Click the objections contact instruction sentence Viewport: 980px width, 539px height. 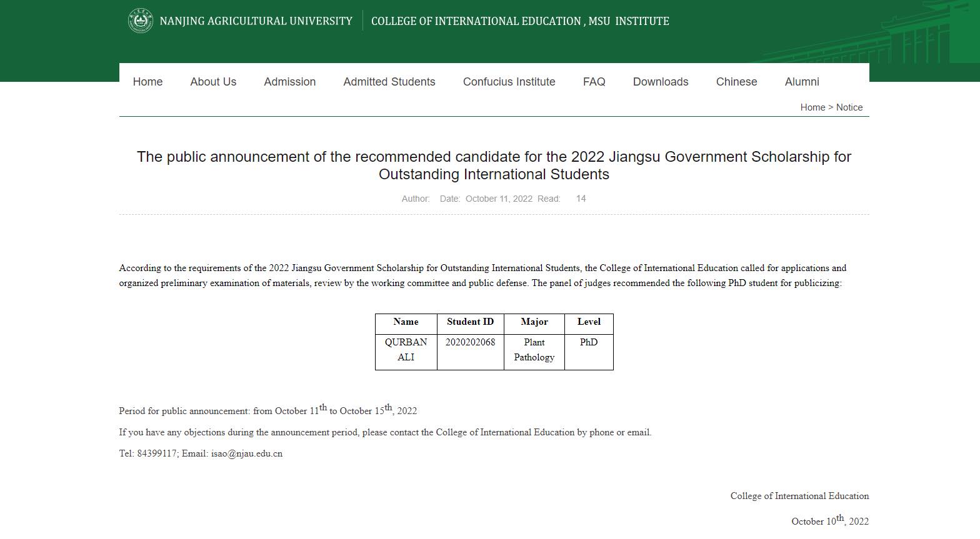tap(385, 432)
